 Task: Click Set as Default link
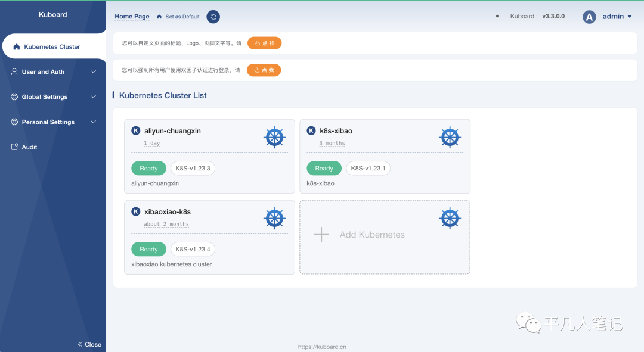(x=182, y=17)
